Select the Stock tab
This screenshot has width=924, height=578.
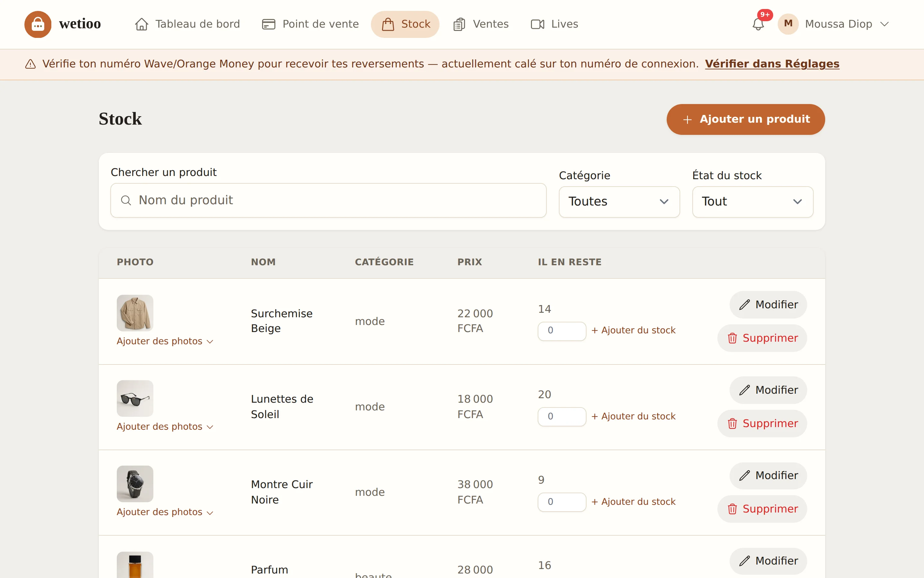[405, 24]
